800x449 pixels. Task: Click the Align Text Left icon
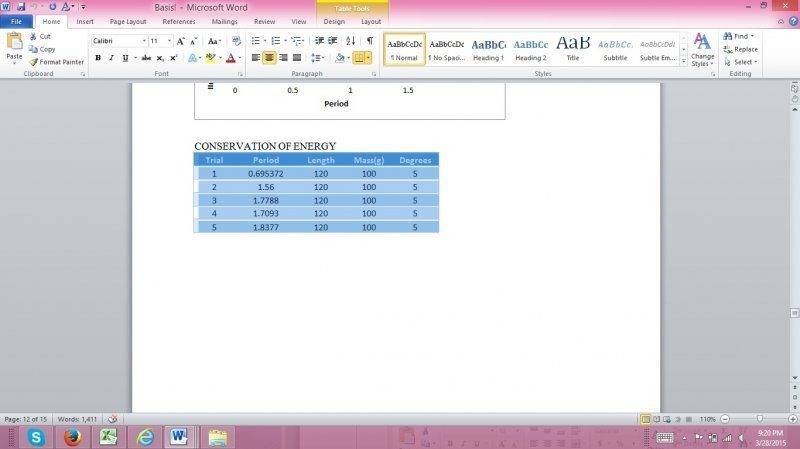(255, 58)
